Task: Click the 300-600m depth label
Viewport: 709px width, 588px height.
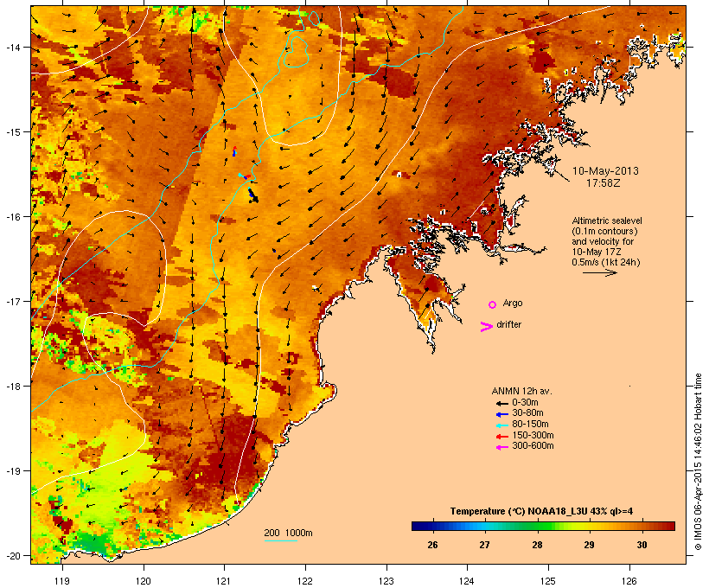Action: [x=533, y=446]
